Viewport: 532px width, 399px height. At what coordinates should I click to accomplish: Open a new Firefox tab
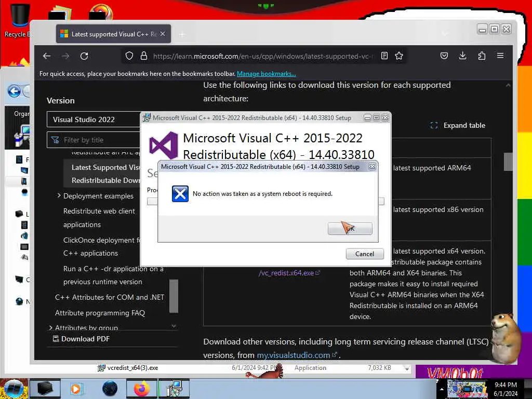click(x=182, y=34)
